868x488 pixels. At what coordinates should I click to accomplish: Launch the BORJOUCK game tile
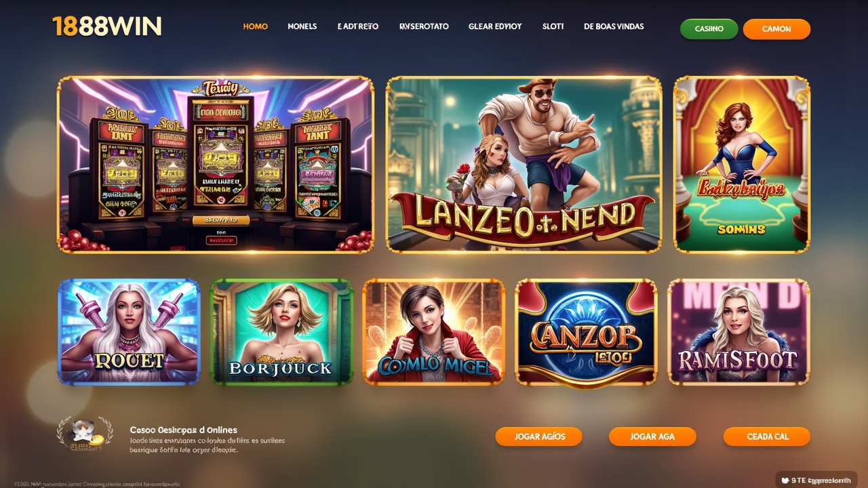281,331
